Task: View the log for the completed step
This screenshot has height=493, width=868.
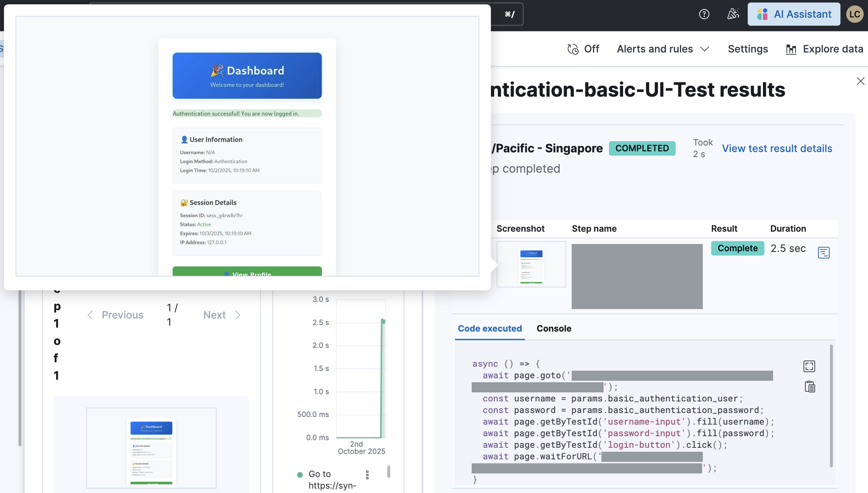Action: click(x=824, y=253)
